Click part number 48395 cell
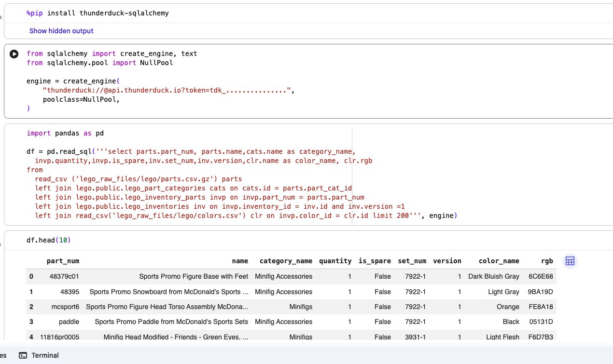613x364 pixels. pyautogui.click(x=70, y=292)
